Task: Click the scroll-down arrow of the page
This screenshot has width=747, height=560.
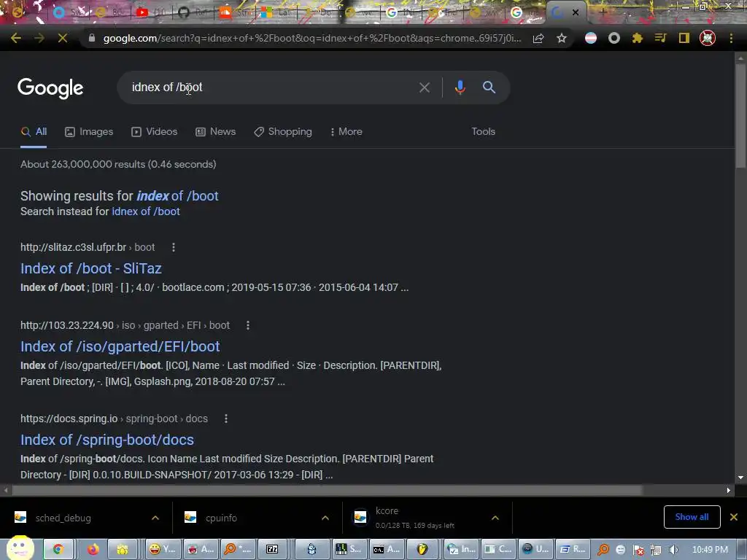Action: click(740, 478)
